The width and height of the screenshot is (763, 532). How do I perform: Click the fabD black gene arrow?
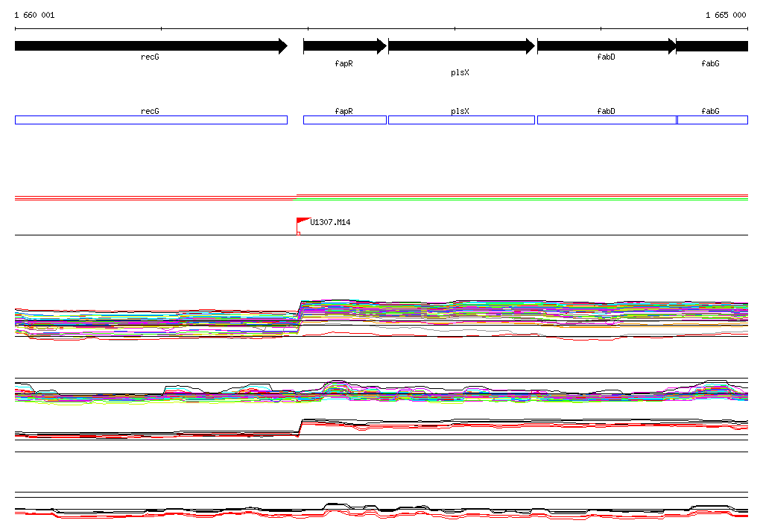coord(607,46)
